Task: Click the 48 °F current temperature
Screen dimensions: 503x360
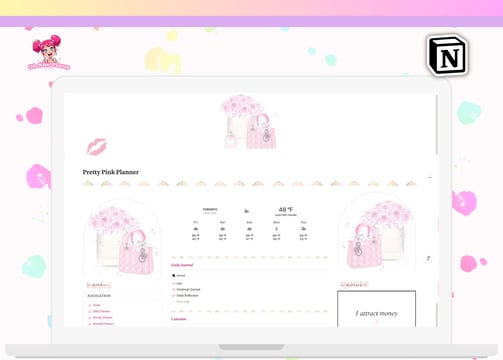Action: pos(286,209)
